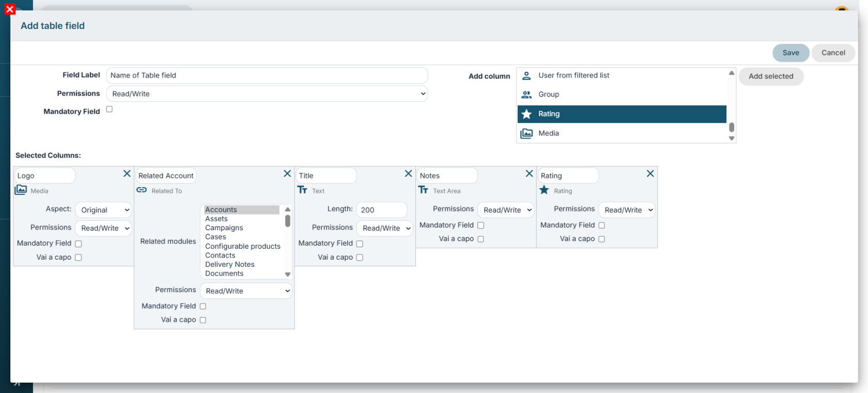Screen dimensions: 868x393
Task: Open Permissions dropdown for Rating column
Action: (626, 210)
